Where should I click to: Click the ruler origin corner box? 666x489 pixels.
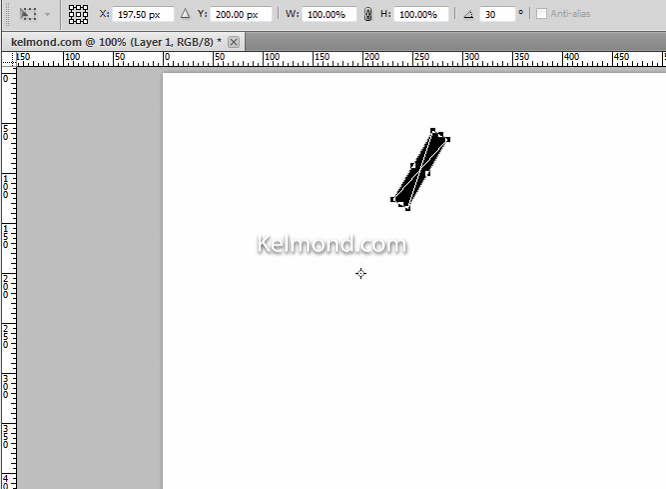(x=8, y=59)
